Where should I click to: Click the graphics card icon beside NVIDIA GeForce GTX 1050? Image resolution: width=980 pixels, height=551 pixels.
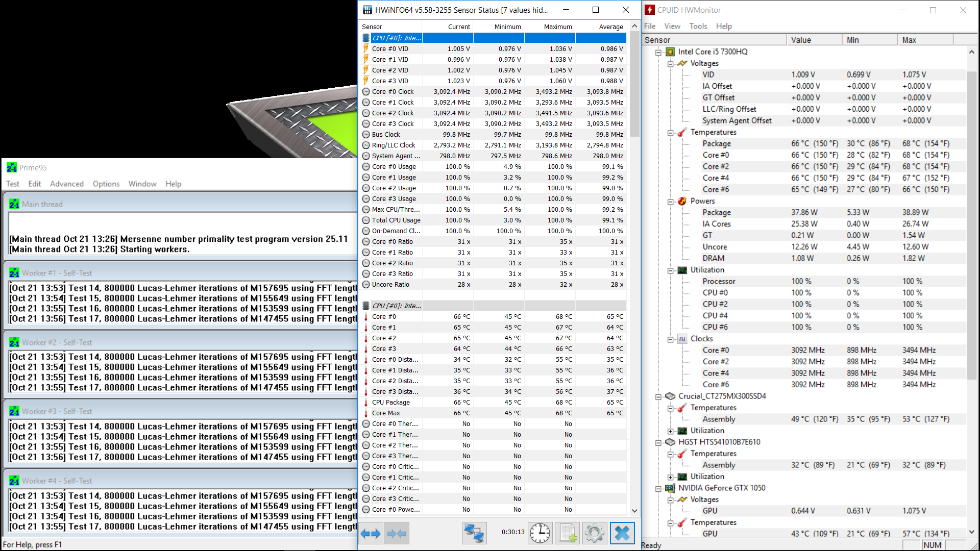click(670, 488)
